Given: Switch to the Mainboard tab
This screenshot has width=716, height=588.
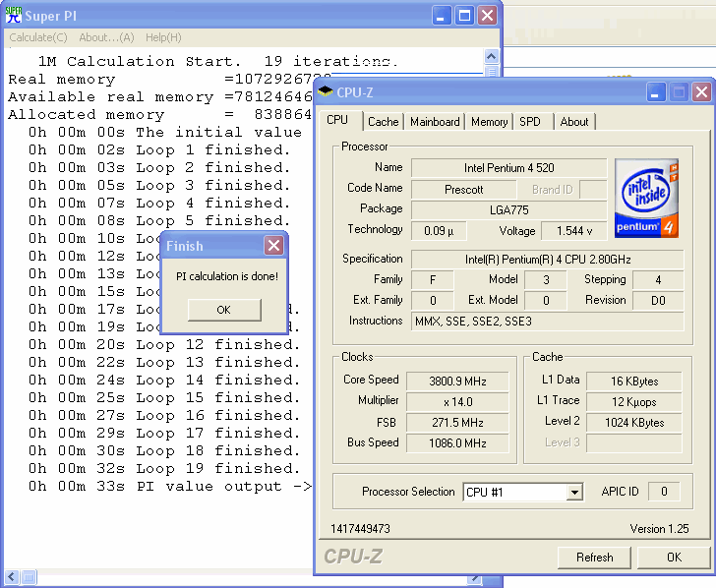Looking at the screenshot, I should pos(435,122).
